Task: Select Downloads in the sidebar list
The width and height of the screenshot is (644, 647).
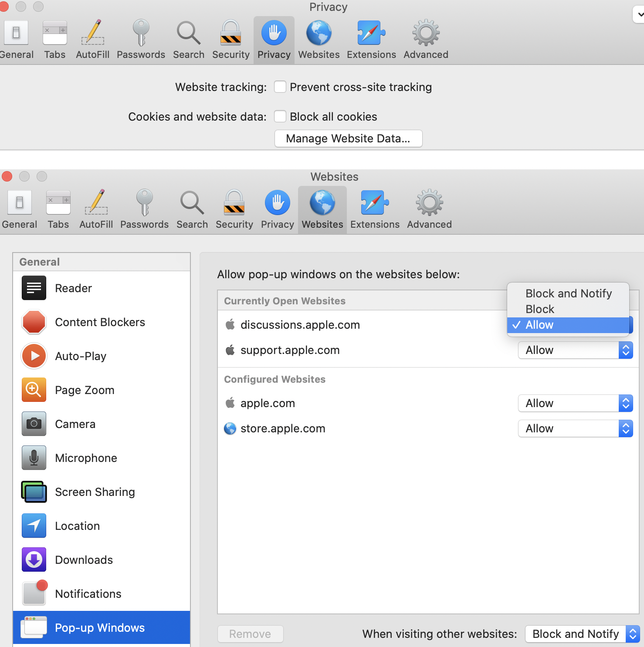Action: (x=102, y=560)
